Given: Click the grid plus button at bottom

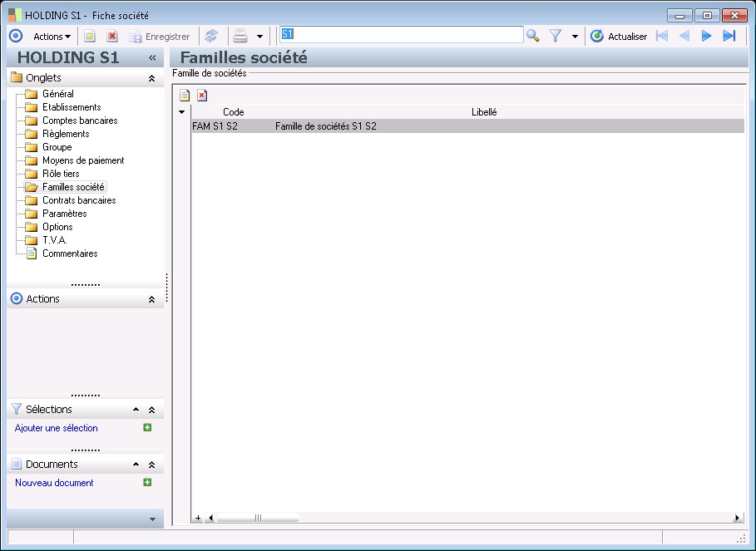Looking at the screenshot, I should pyautogui.click(x=198, y=519).
